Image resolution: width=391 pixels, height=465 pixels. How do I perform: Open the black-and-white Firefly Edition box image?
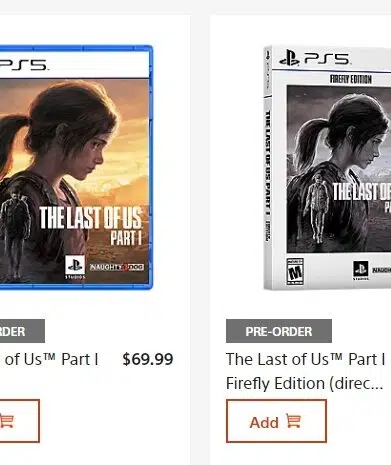327,168
